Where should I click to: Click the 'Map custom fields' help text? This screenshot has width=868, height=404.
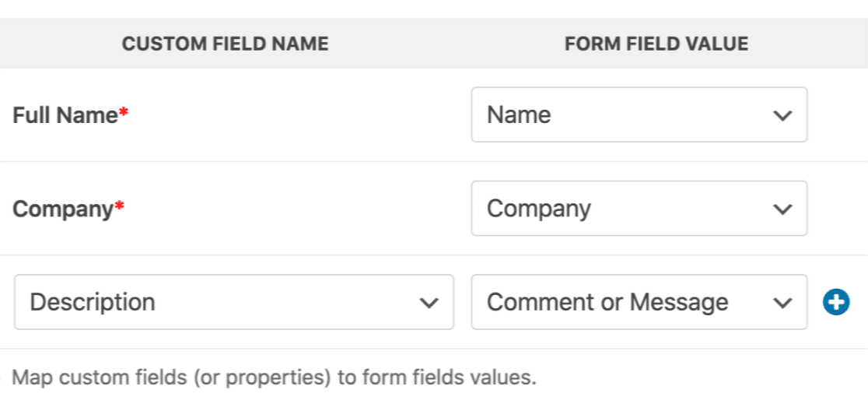(x=275, y=378)
